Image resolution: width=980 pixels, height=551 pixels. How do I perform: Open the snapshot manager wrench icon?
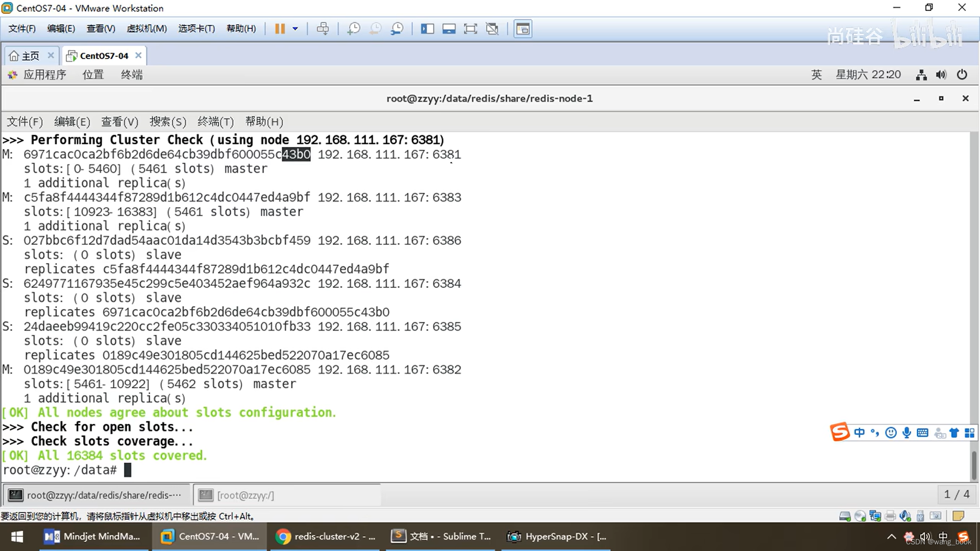[x=397, y=29]
